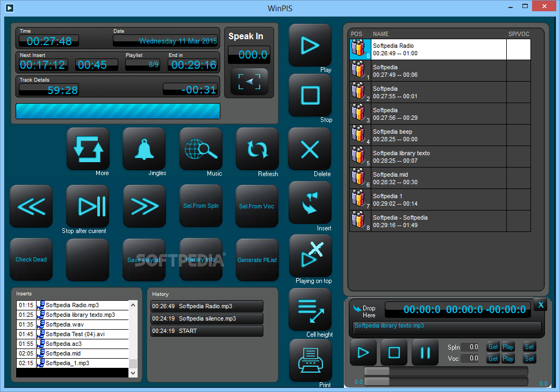The image size is (560, 392).
Task: Pause the mini player
Action: click(425, 352)
